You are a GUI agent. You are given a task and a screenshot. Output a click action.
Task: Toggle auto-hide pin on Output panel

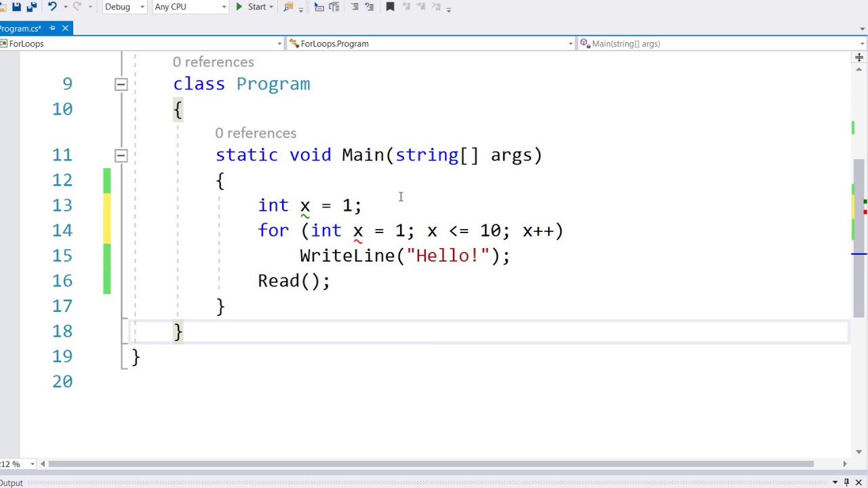tap(846, 483)
